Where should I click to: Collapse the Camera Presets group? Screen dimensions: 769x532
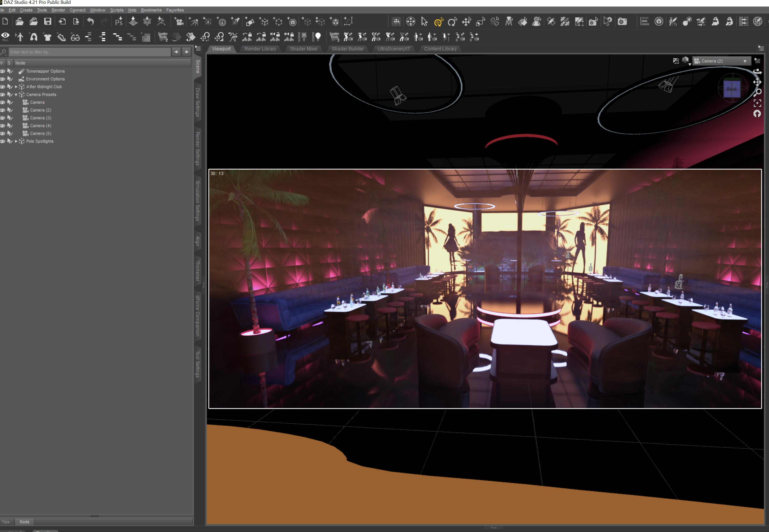point(16,95)
